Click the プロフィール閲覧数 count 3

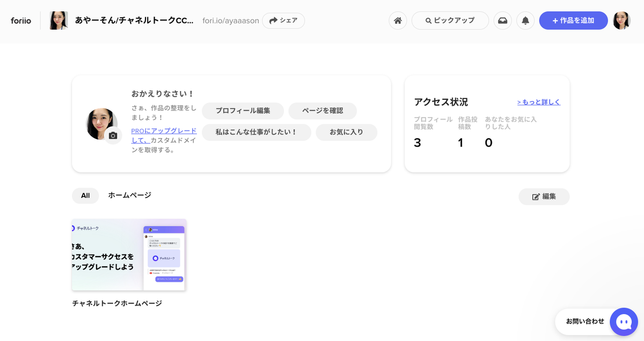(x=418, y=143)
